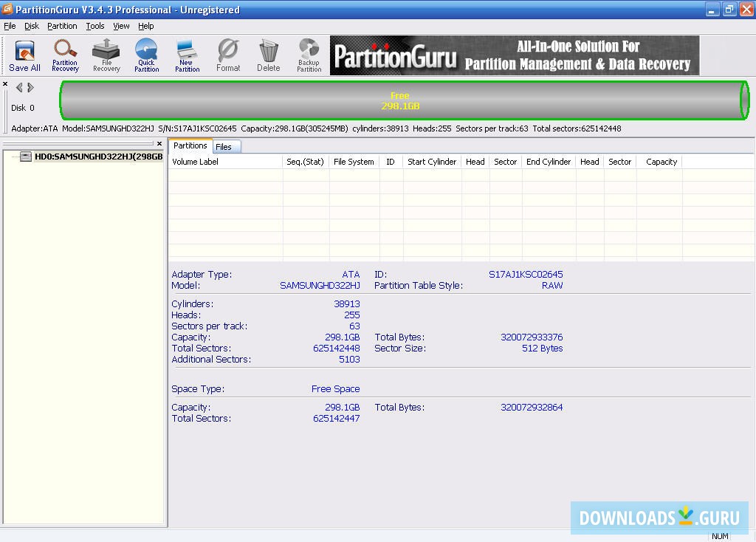Click the Save All toolbar icon
Viewport: 756px width, 542px height.
click(24, 56)
